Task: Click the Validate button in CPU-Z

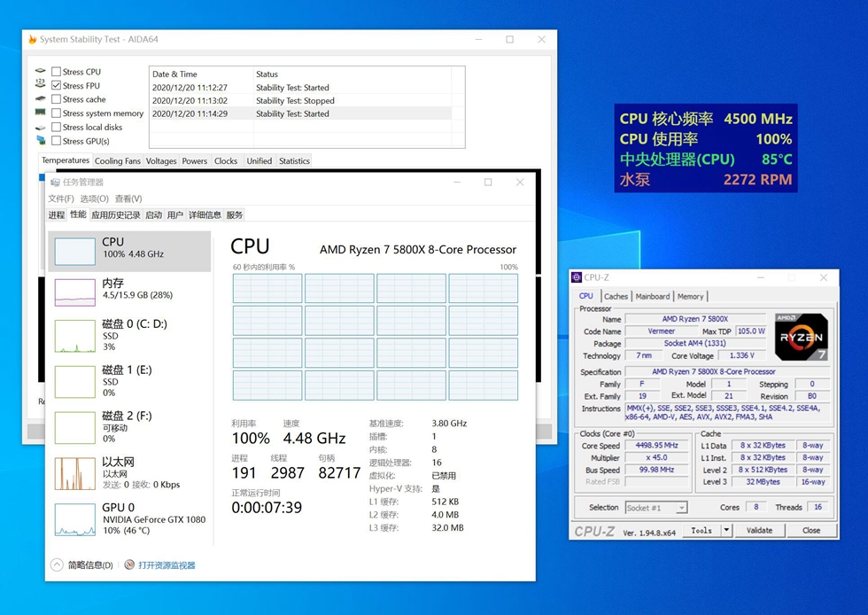Action: [758, 530]
